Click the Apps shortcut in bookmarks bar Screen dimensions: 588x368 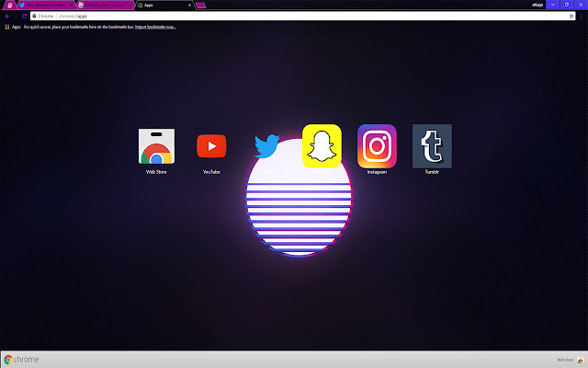tap(12, 27)
